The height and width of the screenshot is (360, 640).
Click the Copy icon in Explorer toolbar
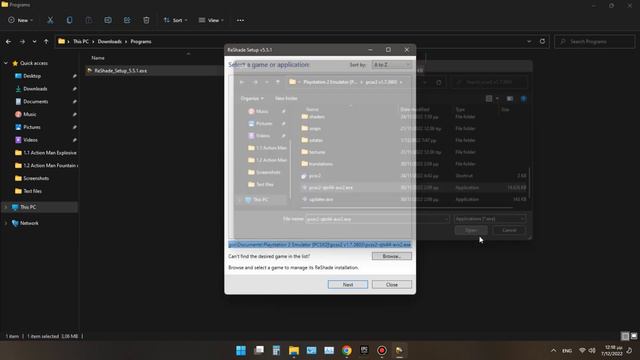69,20
